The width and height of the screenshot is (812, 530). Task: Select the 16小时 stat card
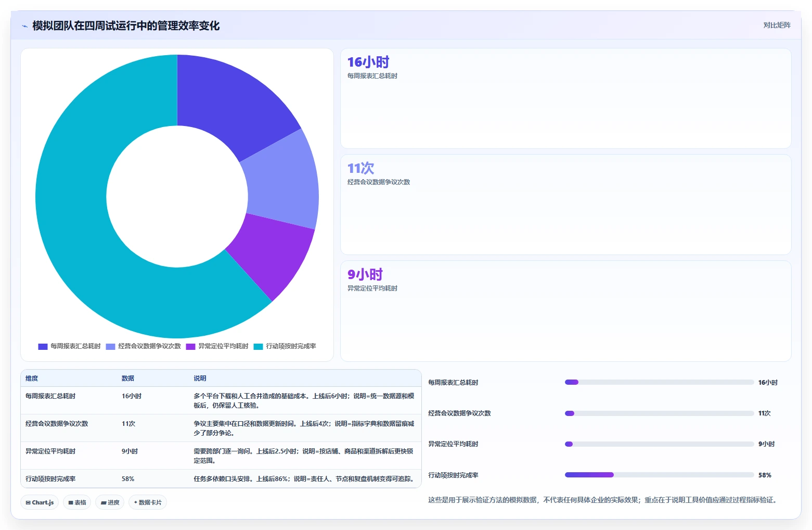coord(566,98)
